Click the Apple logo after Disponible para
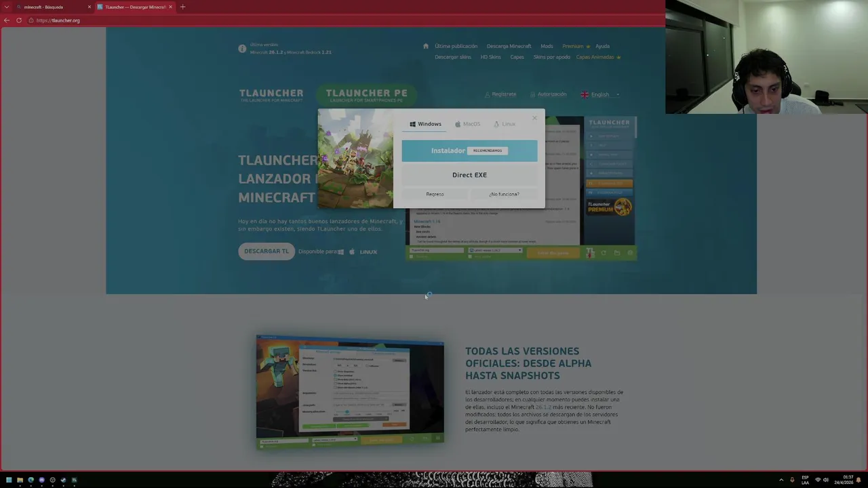This screenshot has width=868, height=488. [351, 251]
